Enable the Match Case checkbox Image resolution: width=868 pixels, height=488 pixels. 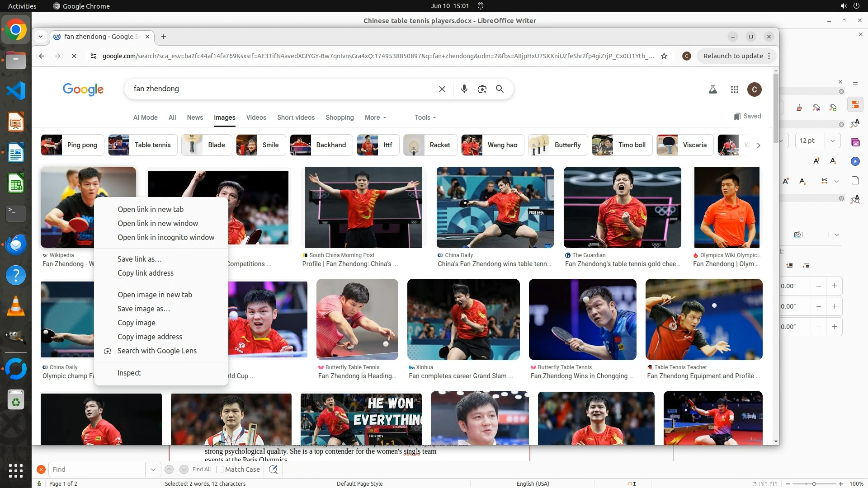click(220, 469)
